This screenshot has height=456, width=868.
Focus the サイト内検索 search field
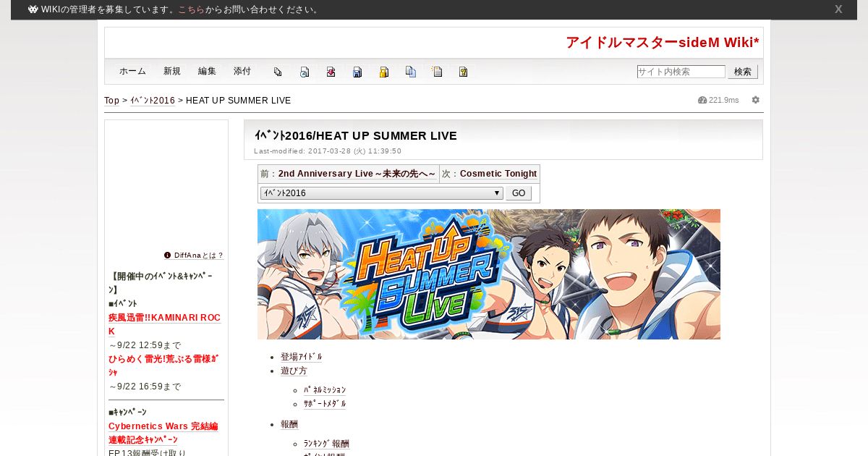(681, 72)
